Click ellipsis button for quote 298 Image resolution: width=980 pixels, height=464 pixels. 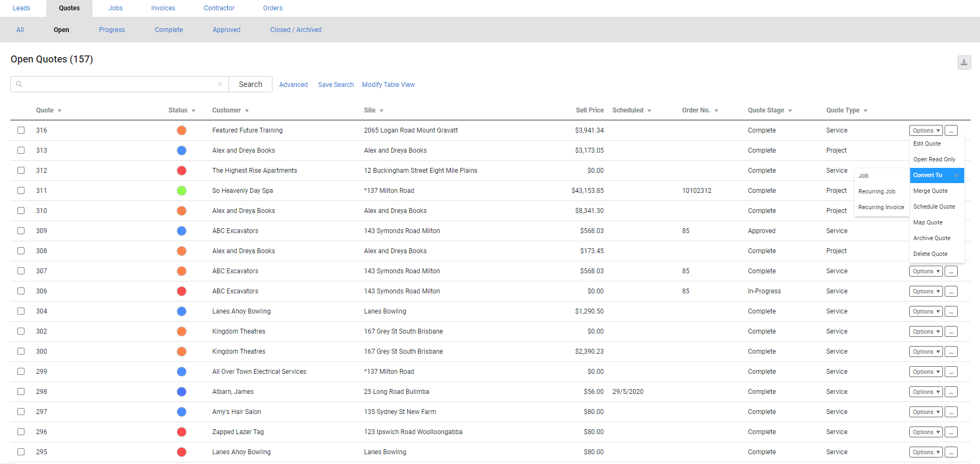coord(951,392)
